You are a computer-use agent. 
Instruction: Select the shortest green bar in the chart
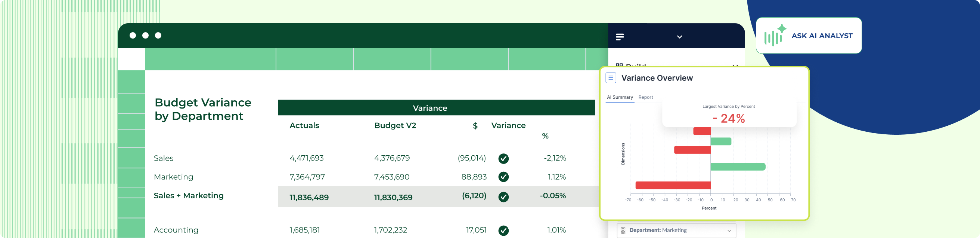pos(720,141)
